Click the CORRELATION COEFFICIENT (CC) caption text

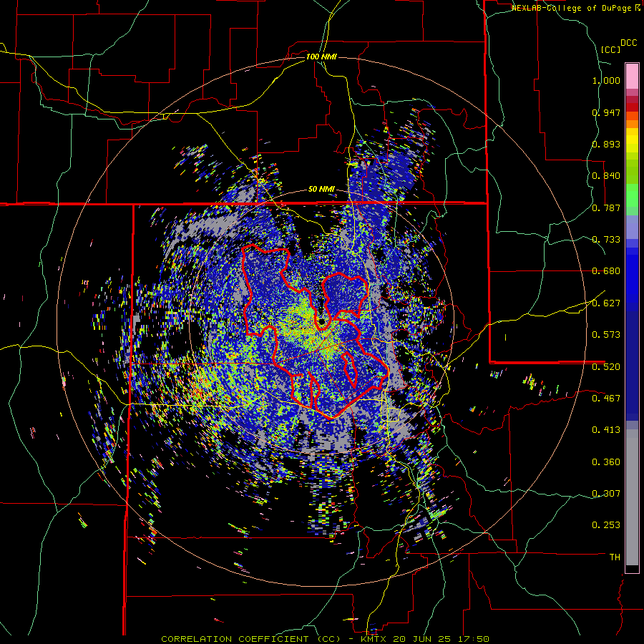251,639
